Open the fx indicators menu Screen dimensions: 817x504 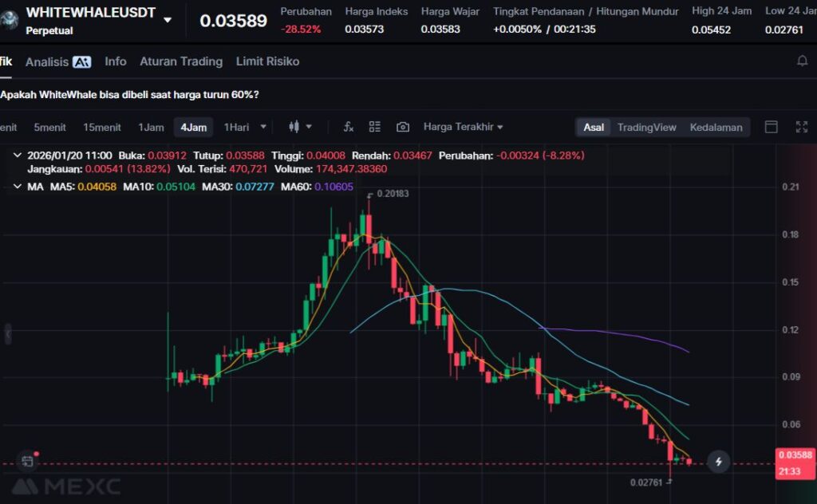click(349, 127)
